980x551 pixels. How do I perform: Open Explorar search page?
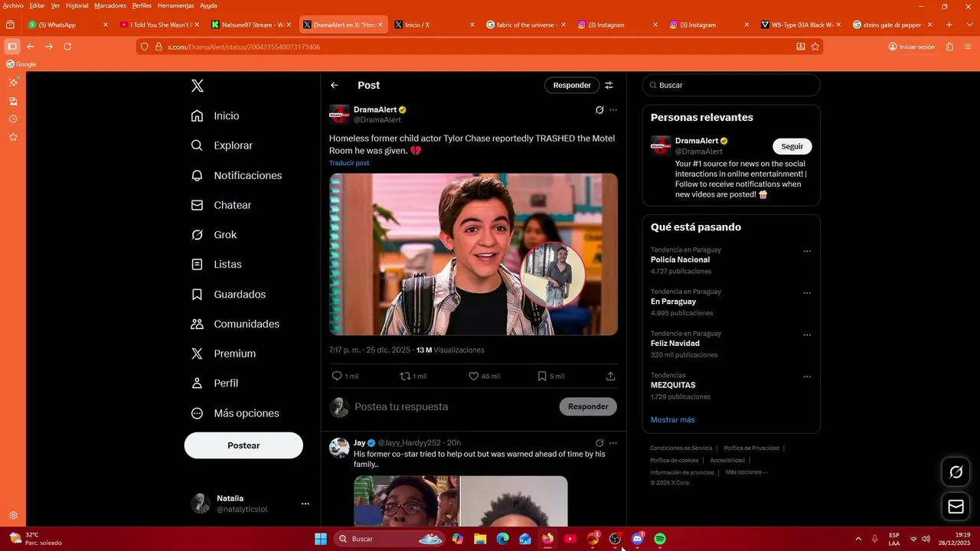point(222,145)
